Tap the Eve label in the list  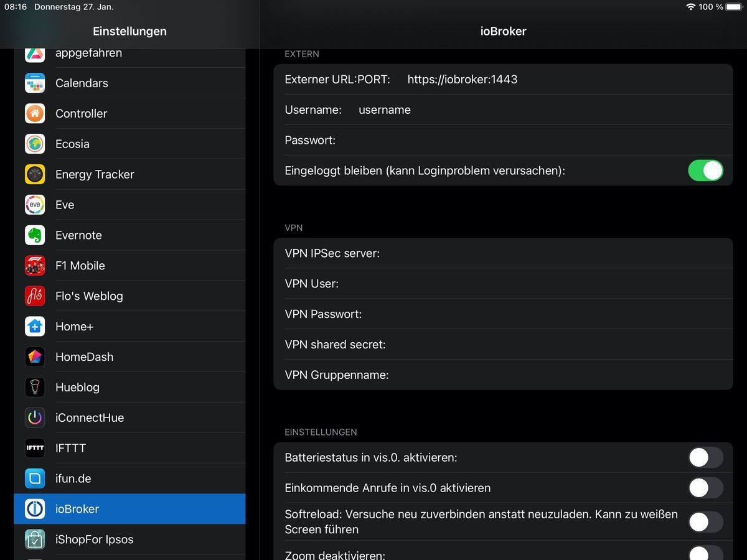coord(65,205)
